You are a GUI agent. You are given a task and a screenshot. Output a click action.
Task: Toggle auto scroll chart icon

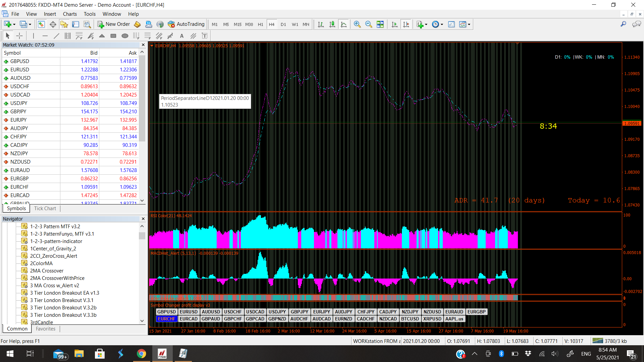coord(394,24)
